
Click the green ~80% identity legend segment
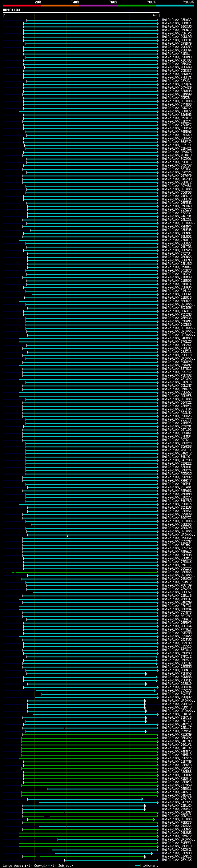pyautogui.click(x=137, y=6)
